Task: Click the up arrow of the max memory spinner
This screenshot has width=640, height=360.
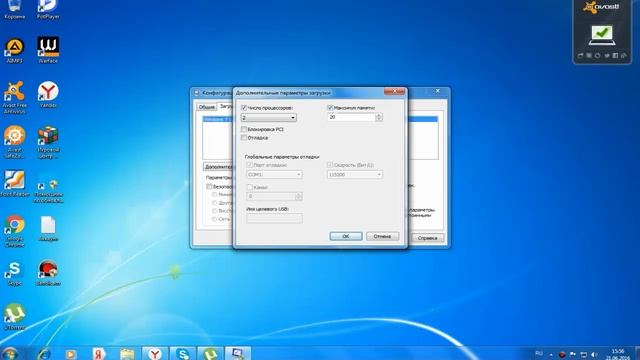Action: point(379,115)
